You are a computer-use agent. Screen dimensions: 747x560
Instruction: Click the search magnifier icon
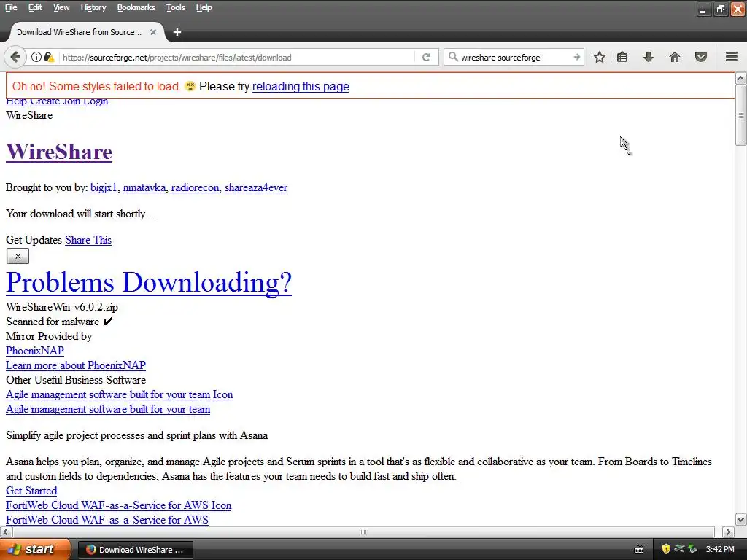tap(453, 57)
